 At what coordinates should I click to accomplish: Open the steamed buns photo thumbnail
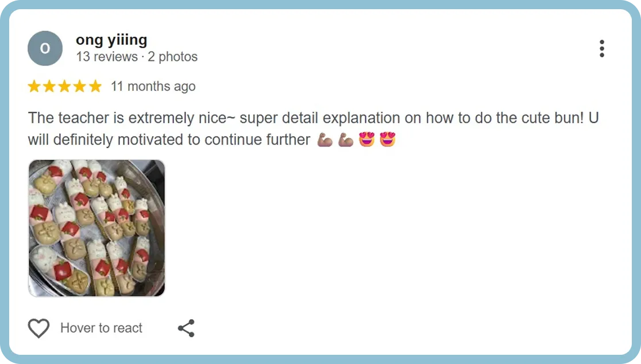[96, 228]
